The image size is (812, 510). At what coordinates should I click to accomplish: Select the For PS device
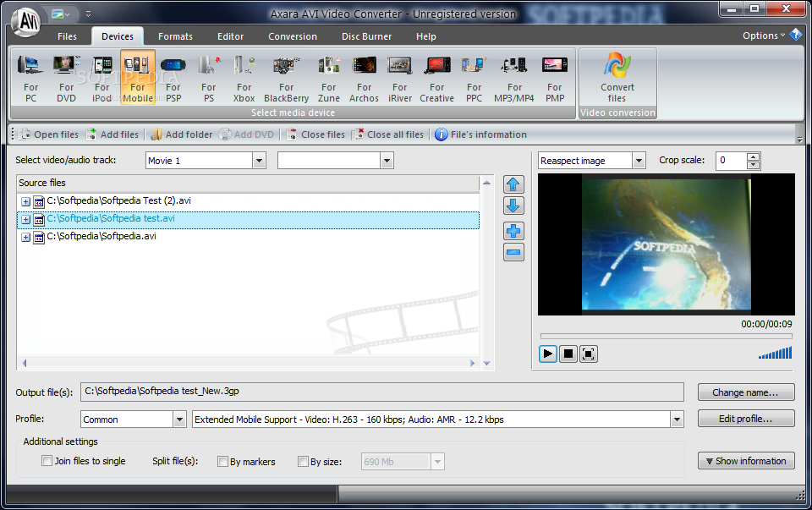point(209,78)
